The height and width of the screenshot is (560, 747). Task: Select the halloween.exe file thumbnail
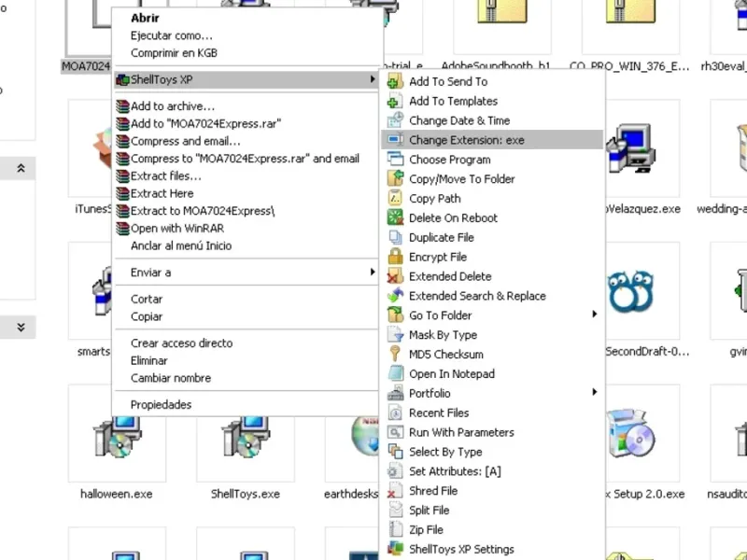pyautogui.click(x=118, y=437)
